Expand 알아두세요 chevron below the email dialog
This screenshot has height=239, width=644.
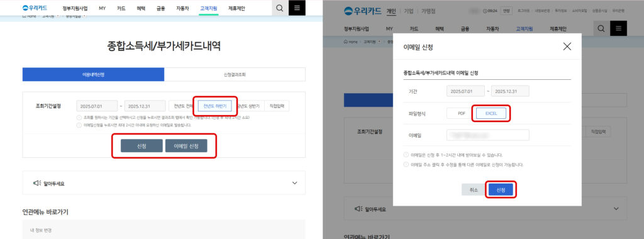point(616,209)
